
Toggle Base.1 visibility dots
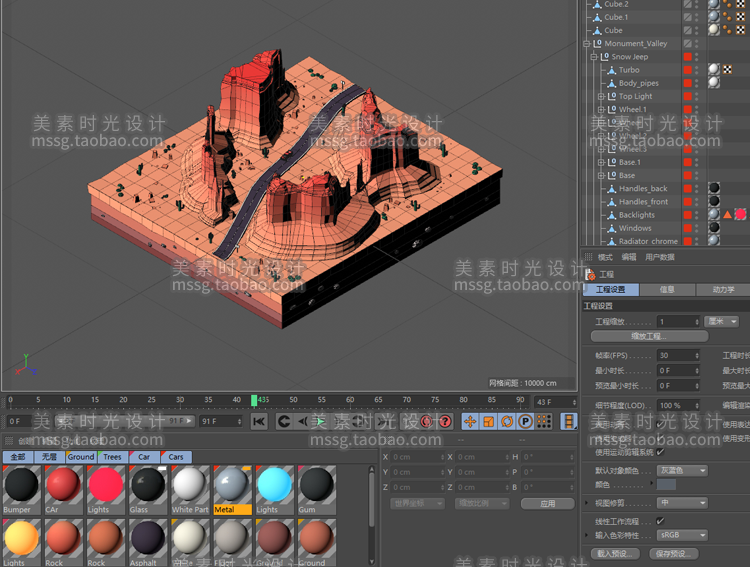pos(697,162)
